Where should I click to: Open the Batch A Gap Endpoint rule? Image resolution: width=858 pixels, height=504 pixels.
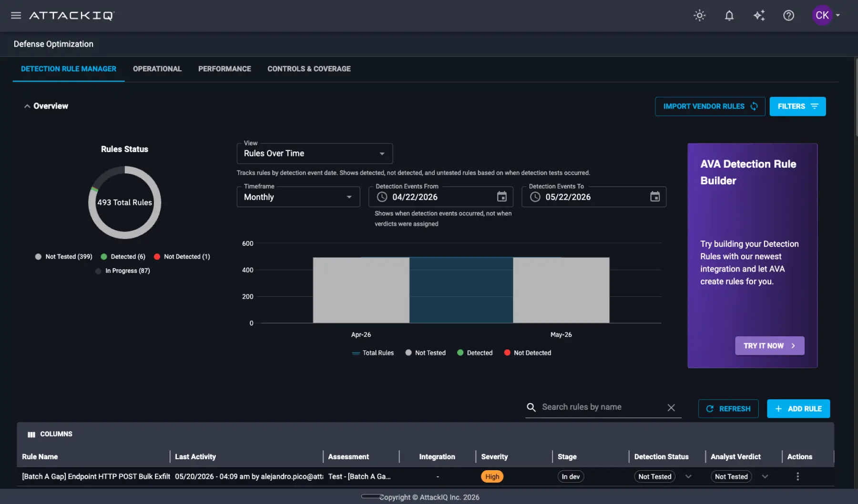(x=96, y=477)
